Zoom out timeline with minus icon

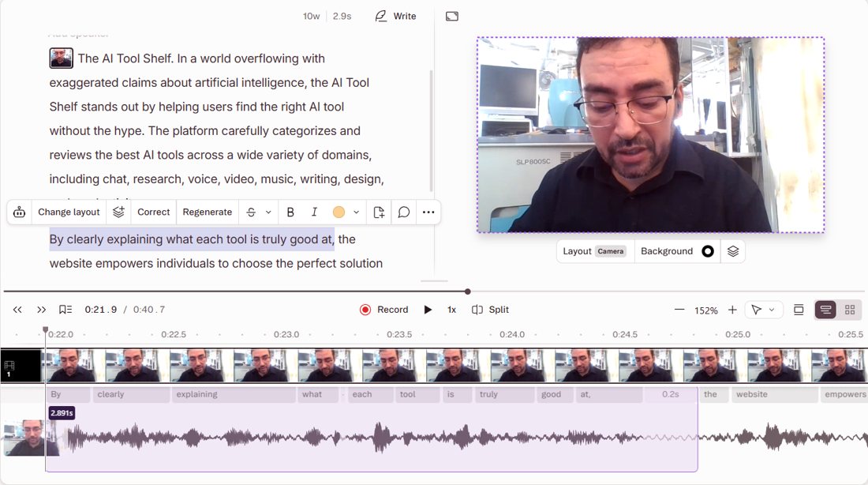[x=679, y=310]
